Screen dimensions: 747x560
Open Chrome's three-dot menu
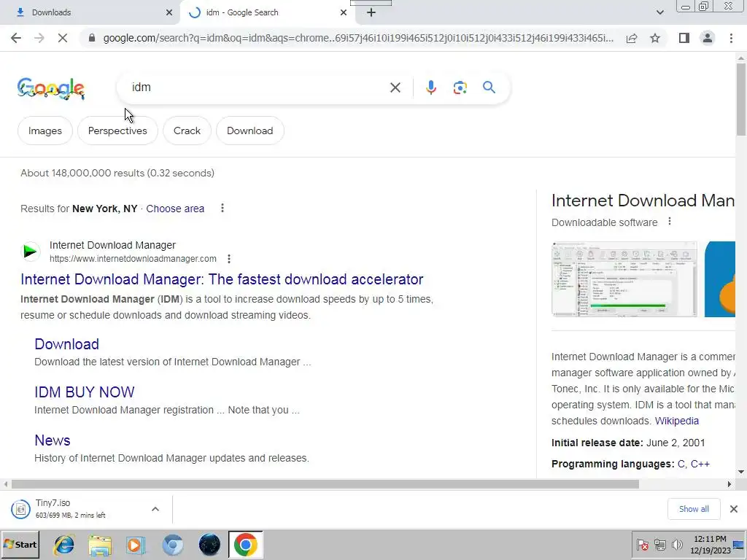pos(731,38)
